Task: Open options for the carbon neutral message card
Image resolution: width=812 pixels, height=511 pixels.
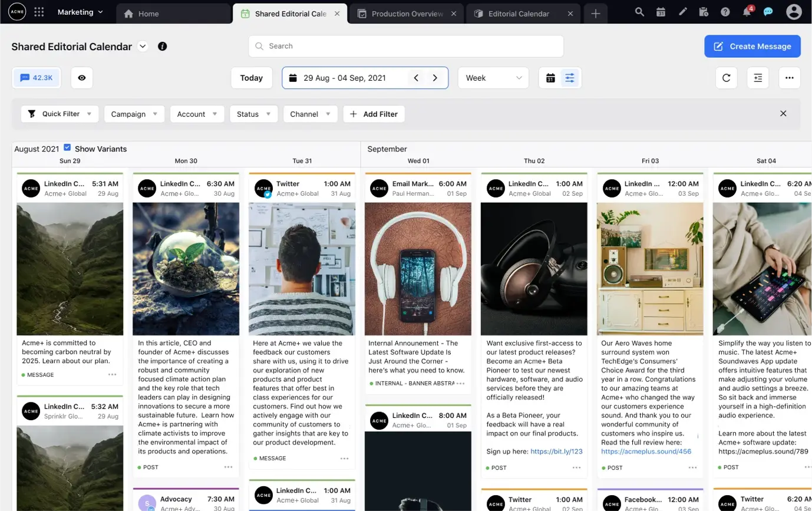Action: tap(112, 374)
